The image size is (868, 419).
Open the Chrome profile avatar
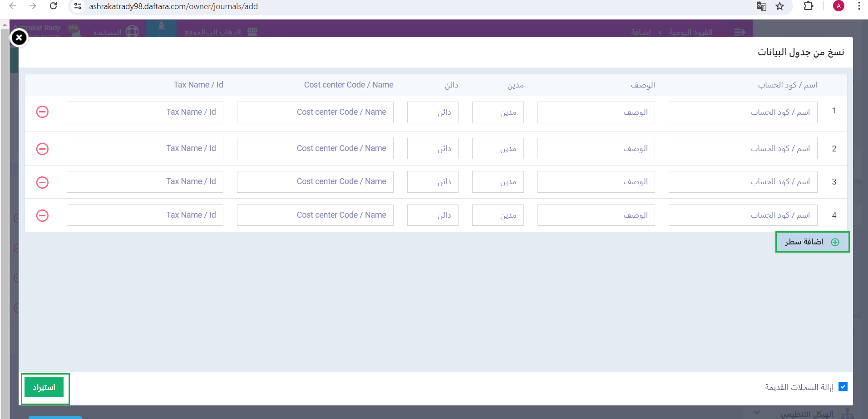838,6
